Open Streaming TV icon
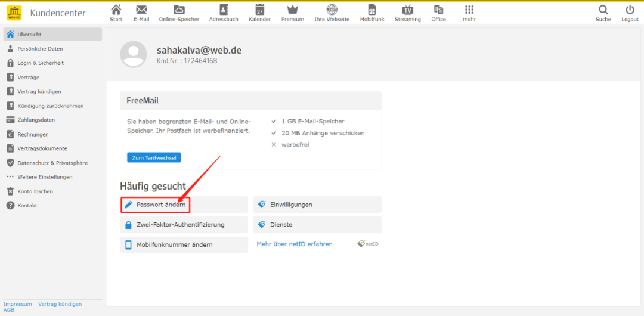The height and width of the screenshot is (316, 644). coord(408,10)
